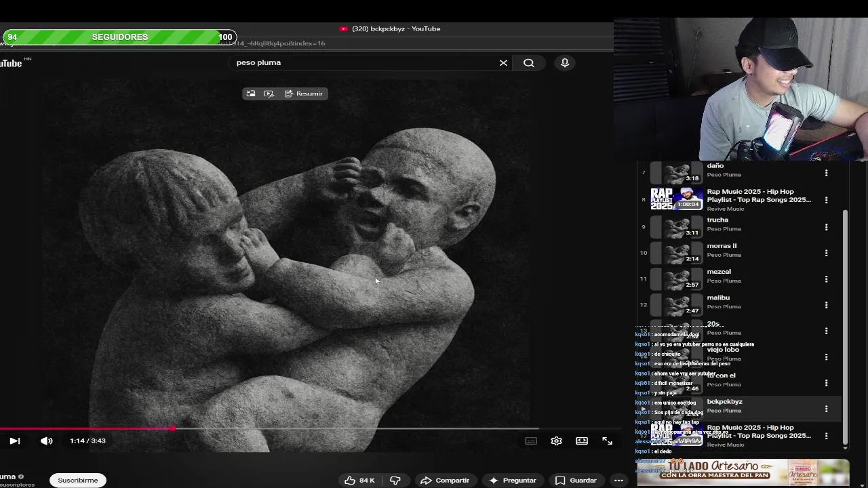Image resolution: width=868 pixels, height=488 pixels.
Task: Select current 'bckpckbyz' playlist entry
Action: 724,401
